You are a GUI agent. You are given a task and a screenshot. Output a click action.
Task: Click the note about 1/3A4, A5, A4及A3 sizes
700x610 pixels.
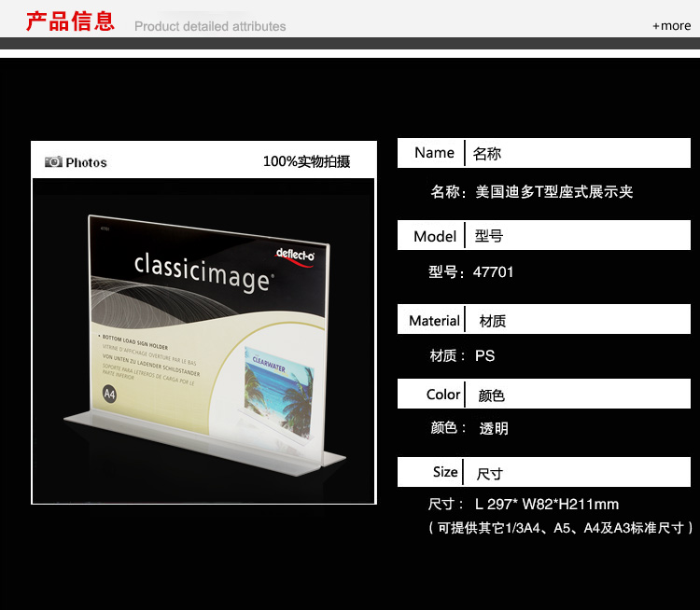(x=561, y=528)
